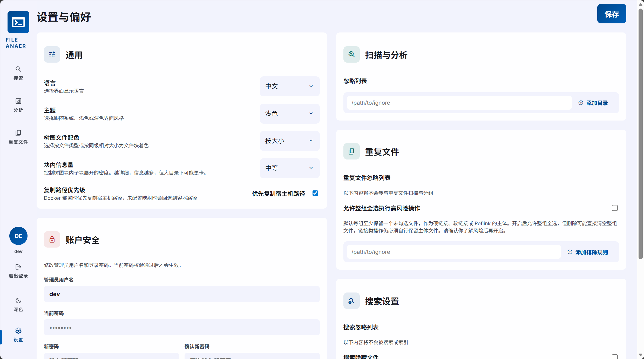
Task: Open the Search page via magnifier icon
Action: tap(18, 69)
